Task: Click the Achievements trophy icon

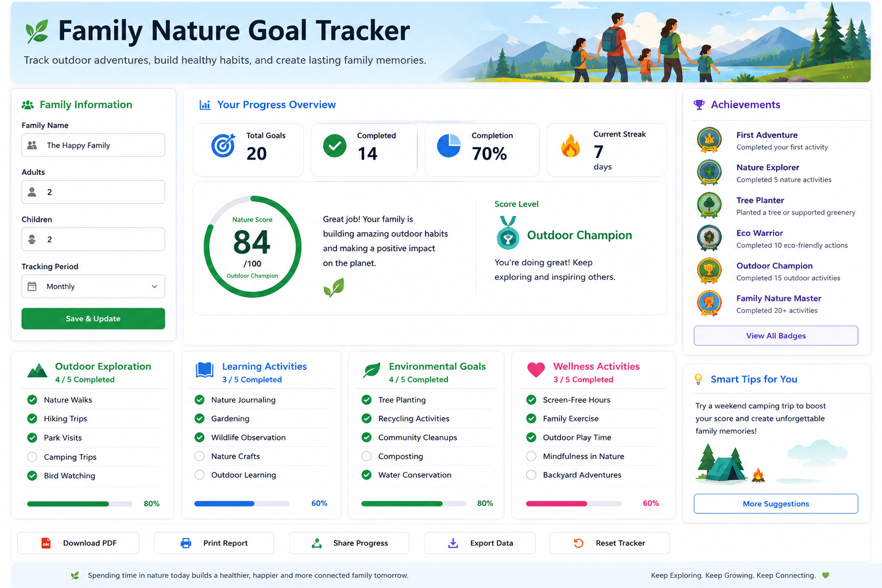Action: [x=699, y=105]
